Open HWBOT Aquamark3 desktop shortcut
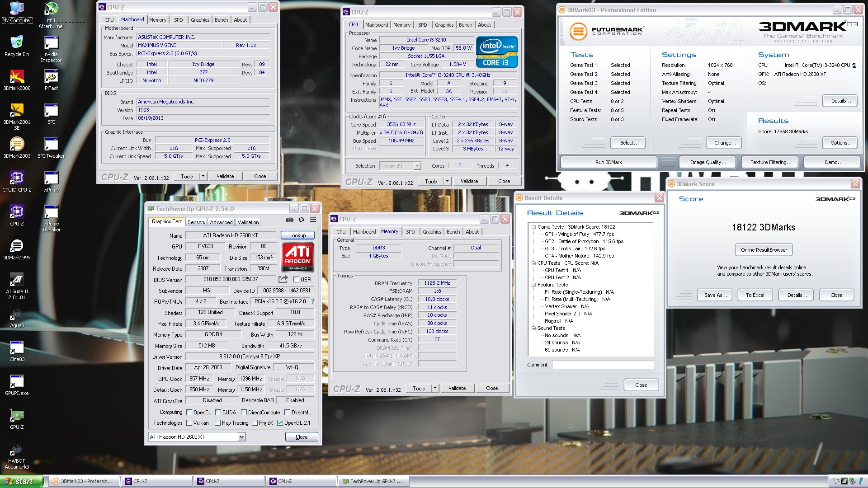The height and width of the screenshot is (488, 868). (x=17, y=455)
